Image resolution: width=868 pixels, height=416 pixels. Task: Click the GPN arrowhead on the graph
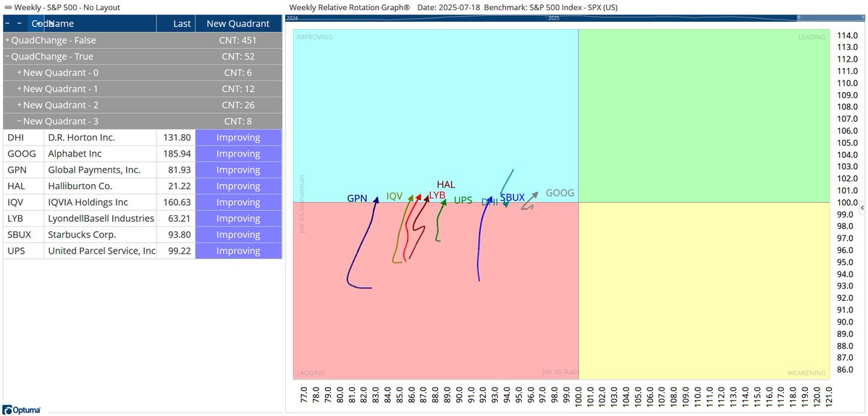[x=376, y=201]
